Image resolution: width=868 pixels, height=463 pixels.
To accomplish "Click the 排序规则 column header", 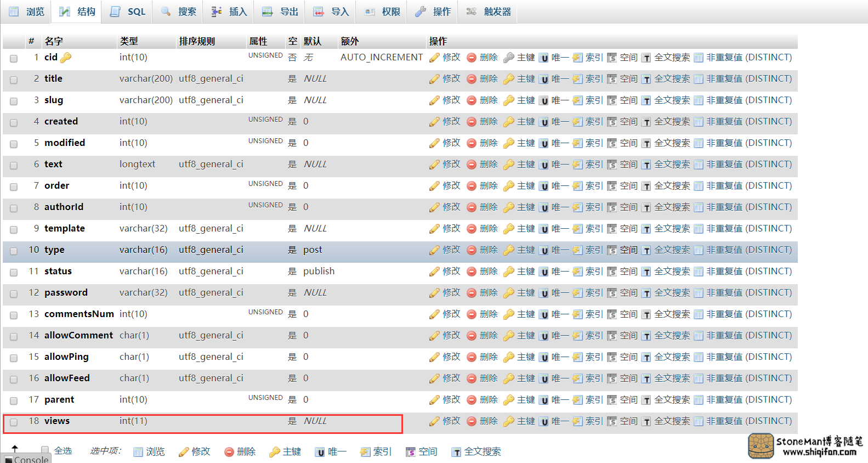I will point(197,41).
